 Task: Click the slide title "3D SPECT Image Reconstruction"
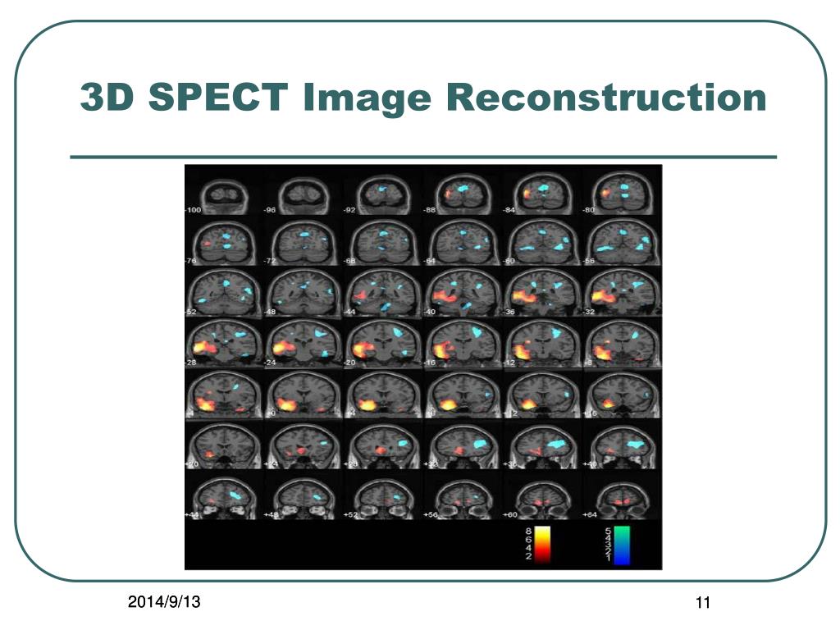(423, 98)
